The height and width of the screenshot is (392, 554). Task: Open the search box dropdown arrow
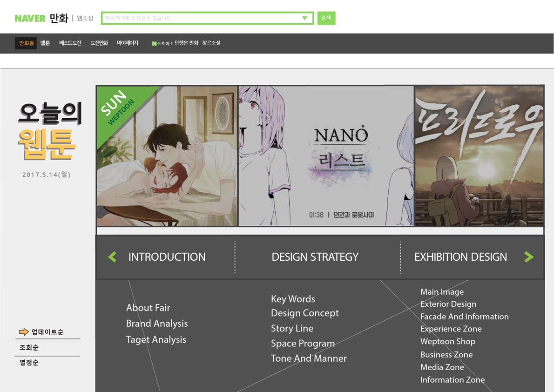coord(304,18)
